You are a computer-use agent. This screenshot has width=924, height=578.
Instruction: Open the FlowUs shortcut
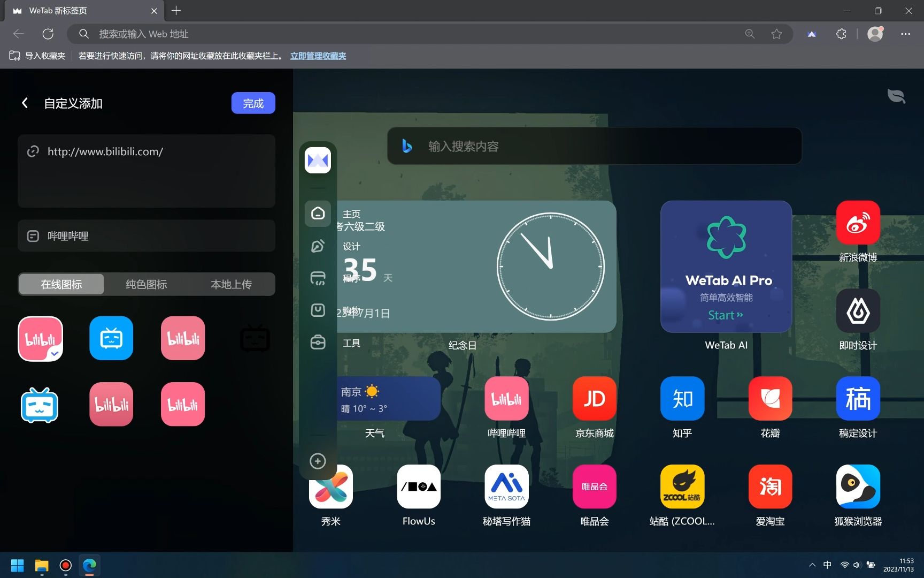[x=419, y=486]
